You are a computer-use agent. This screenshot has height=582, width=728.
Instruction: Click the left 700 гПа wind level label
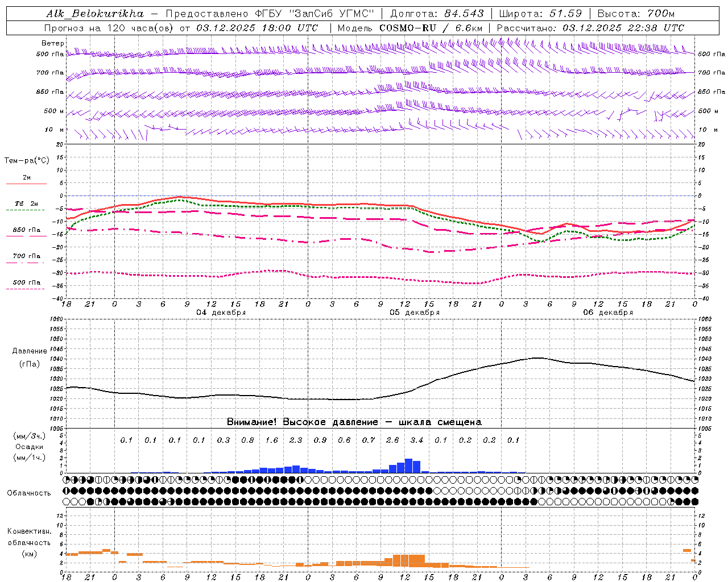pyautogui.click(x=50, y=73)
